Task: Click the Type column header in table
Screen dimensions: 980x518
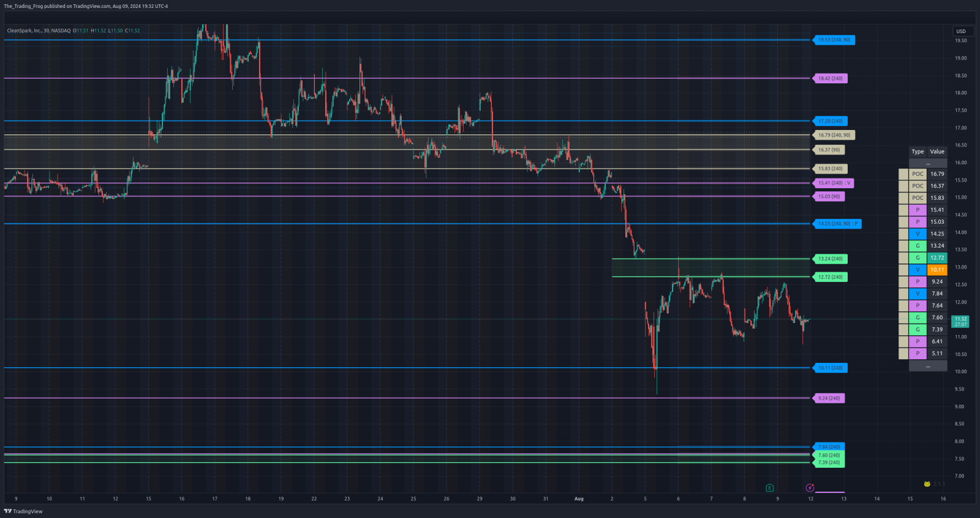Action: (x=918, y=151)
